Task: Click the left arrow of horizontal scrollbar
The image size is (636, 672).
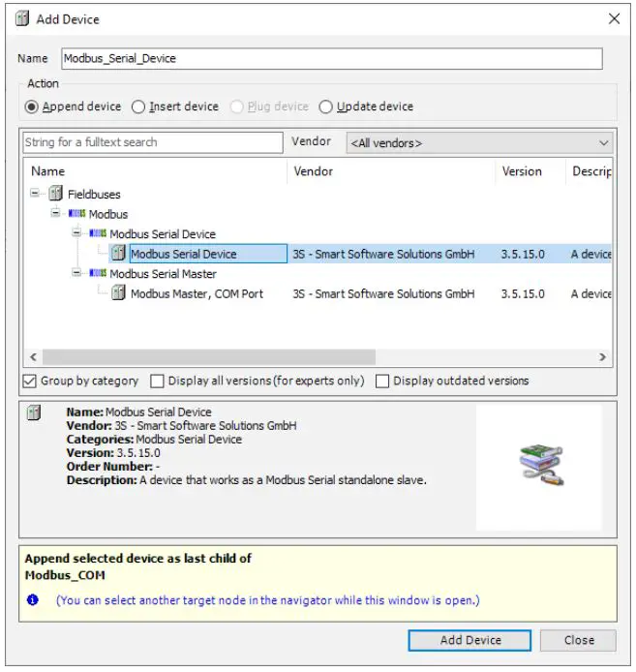Action: pos(33,357)
